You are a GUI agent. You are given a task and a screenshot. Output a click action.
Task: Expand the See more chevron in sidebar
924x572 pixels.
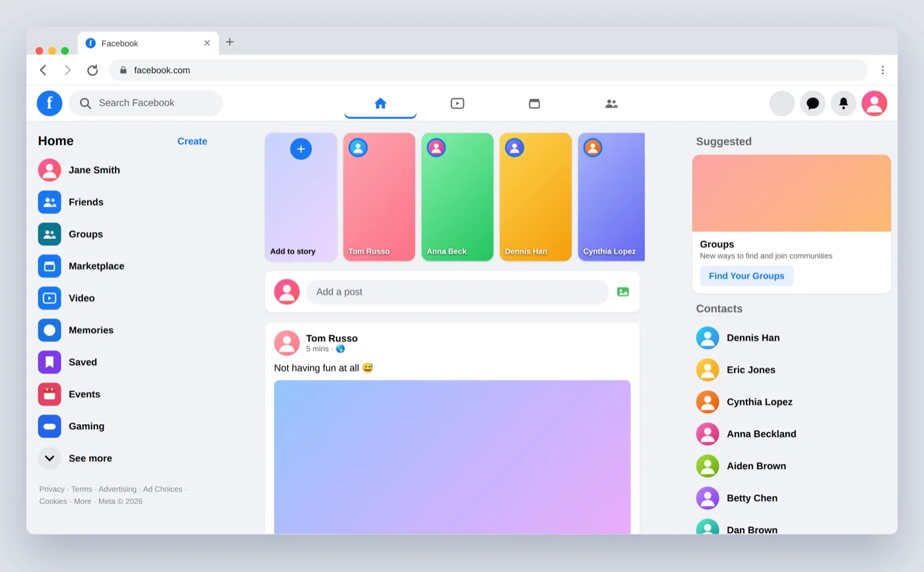pos(49,459)
